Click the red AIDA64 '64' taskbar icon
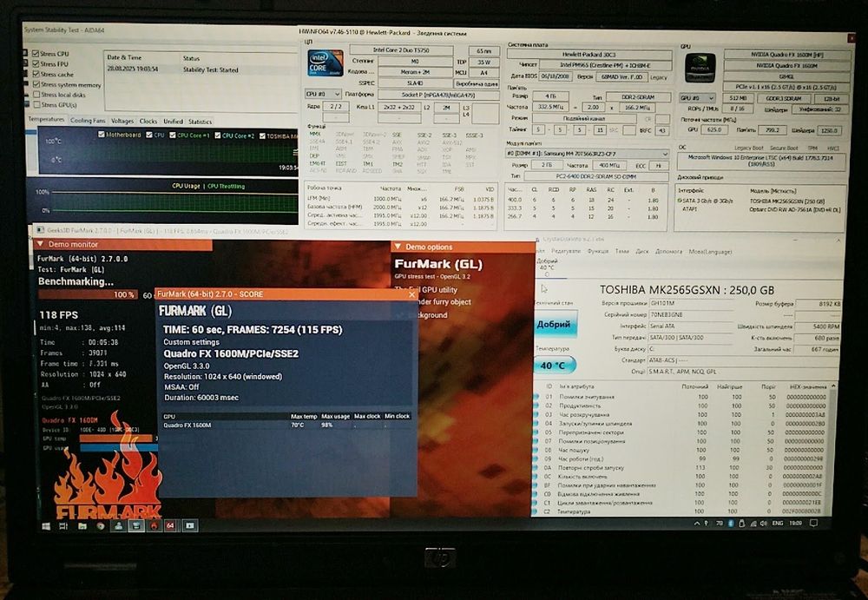The height and width of the screenshot is (600, 868). point(170,525)
